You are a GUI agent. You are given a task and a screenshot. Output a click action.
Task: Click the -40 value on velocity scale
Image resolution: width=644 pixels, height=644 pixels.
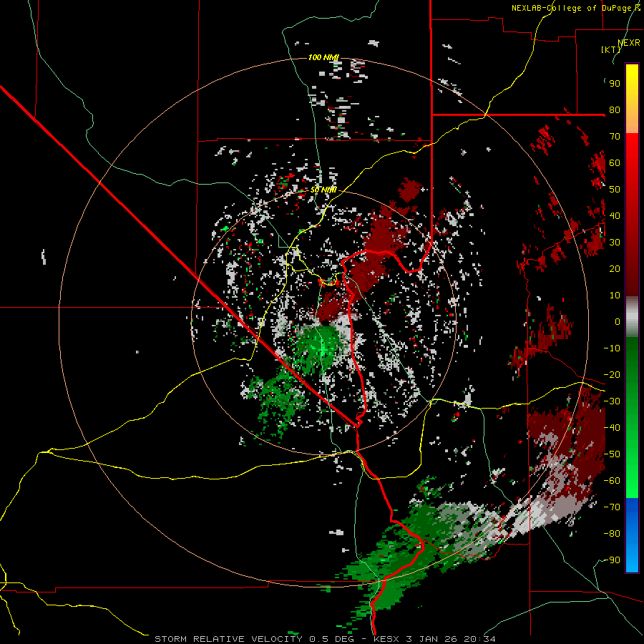612,428
